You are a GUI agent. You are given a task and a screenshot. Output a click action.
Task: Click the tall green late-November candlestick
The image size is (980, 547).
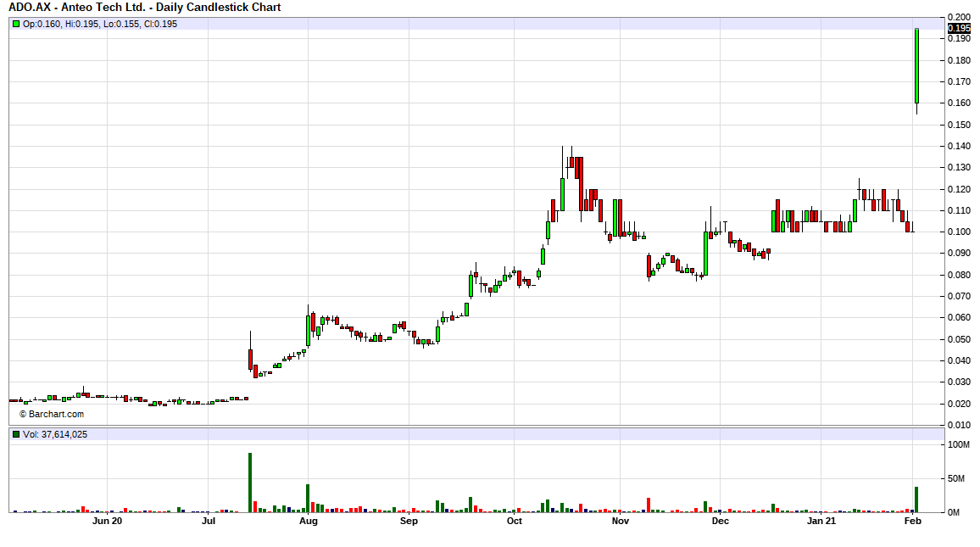pyautogui.click(x=705, y=254)
